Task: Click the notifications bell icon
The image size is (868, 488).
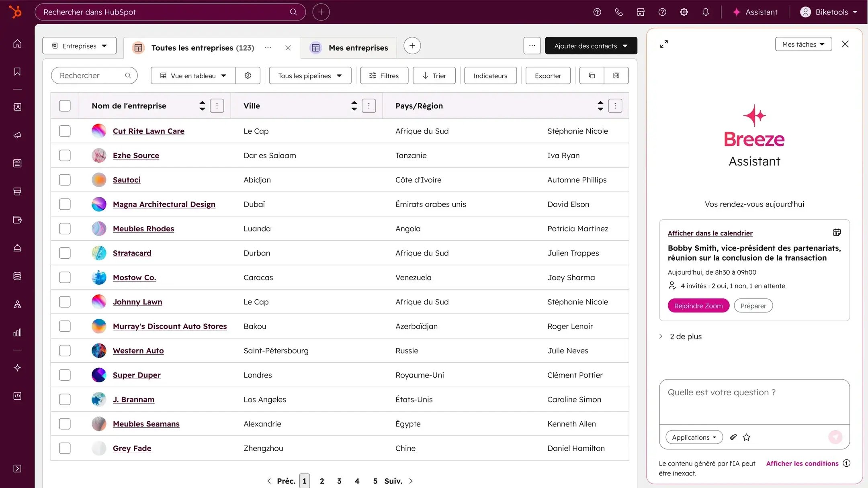Action: 706,12
